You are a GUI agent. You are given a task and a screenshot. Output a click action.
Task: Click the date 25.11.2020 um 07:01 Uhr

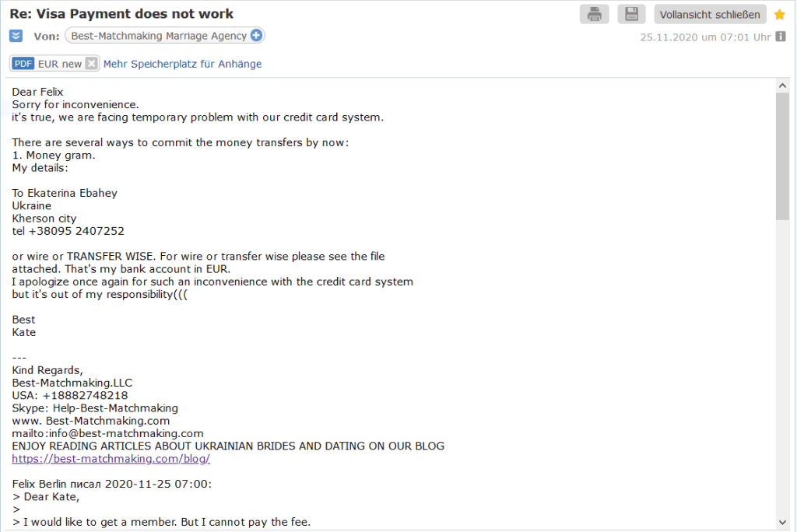pyautogui.click(x=705, y=37)
